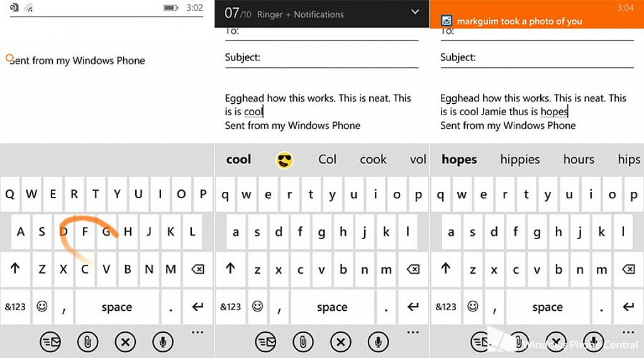The image size is (644, 358).
Task: Tap the G key on left keyboard
Action: 106,232
